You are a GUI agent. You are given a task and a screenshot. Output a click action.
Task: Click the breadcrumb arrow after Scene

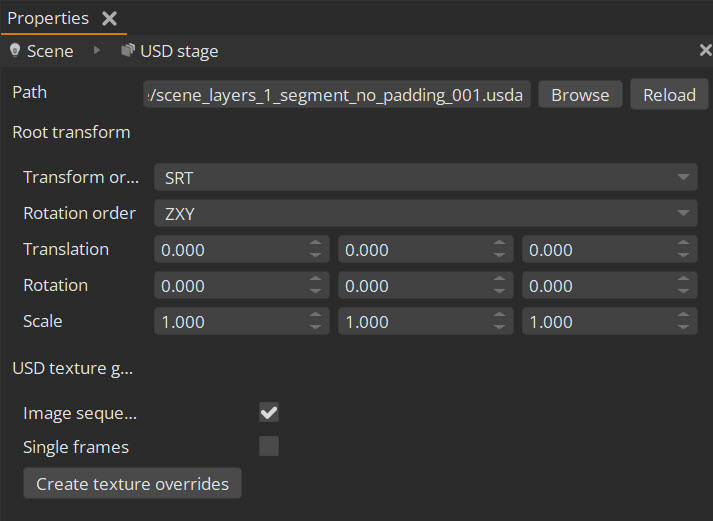click(97, 50)
